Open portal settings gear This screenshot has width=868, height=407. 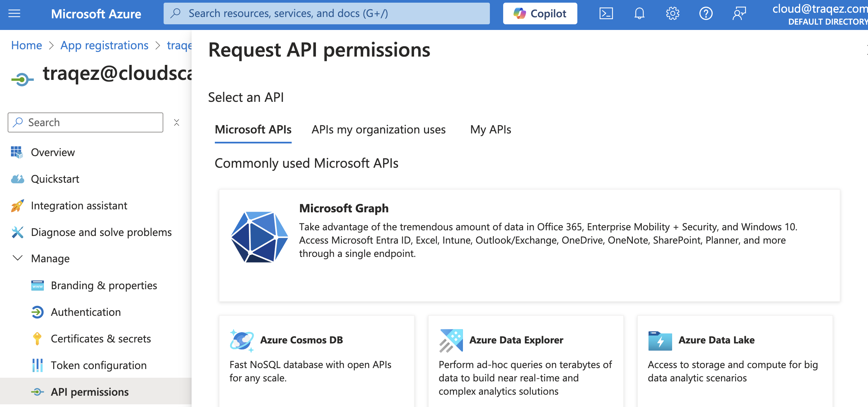point(672,14)
